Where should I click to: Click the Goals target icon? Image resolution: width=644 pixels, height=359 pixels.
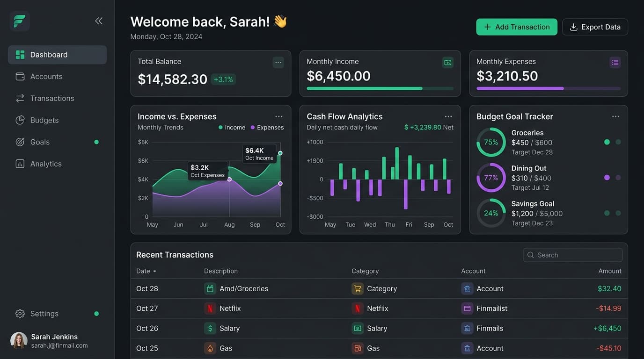click(20, 142)
